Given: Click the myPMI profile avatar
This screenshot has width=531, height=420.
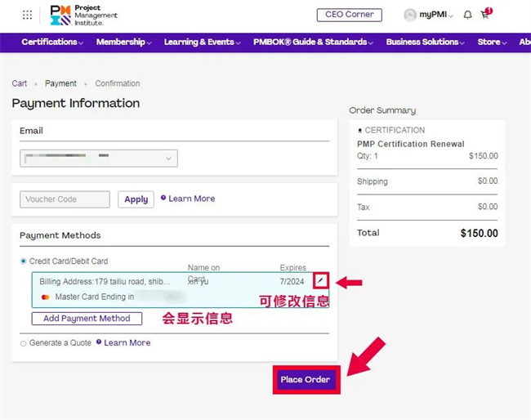Looking at the screenshot, I should pos(410,15).
